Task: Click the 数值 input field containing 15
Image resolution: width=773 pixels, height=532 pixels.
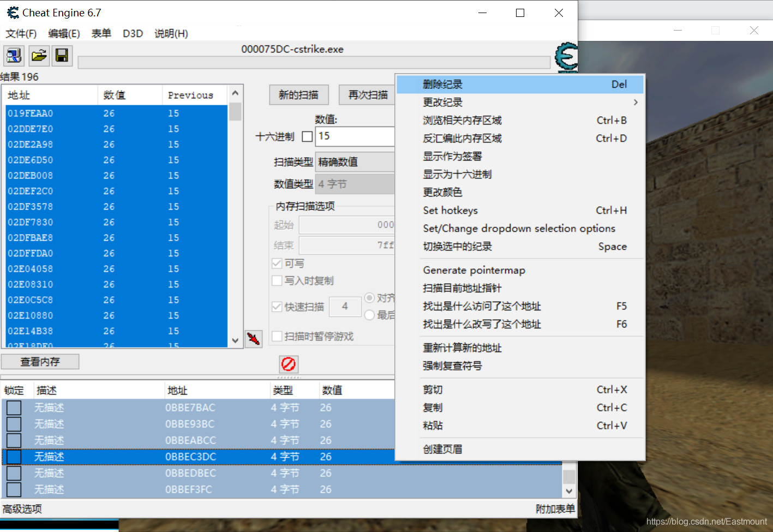Action: click(x=355, y=136)
